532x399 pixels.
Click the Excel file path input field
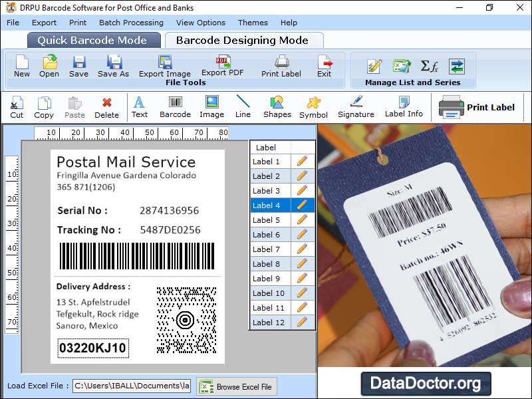(130, 386)
